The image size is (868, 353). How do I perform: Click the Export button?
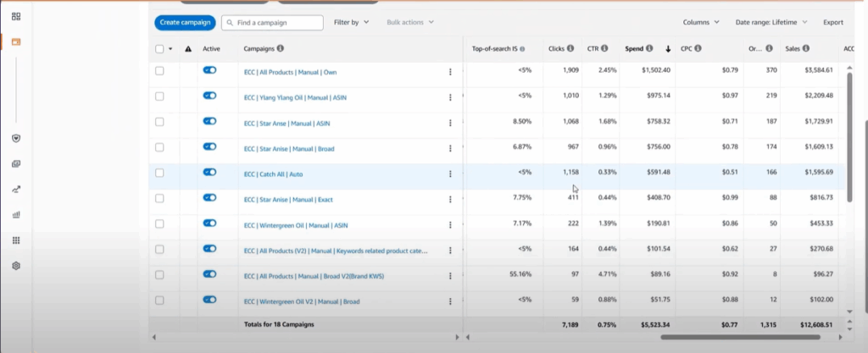[x=832, y=22]
